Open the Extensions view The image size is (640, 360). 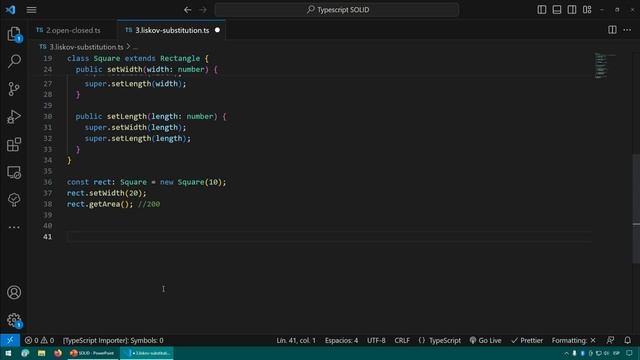[x=14, y=144]
